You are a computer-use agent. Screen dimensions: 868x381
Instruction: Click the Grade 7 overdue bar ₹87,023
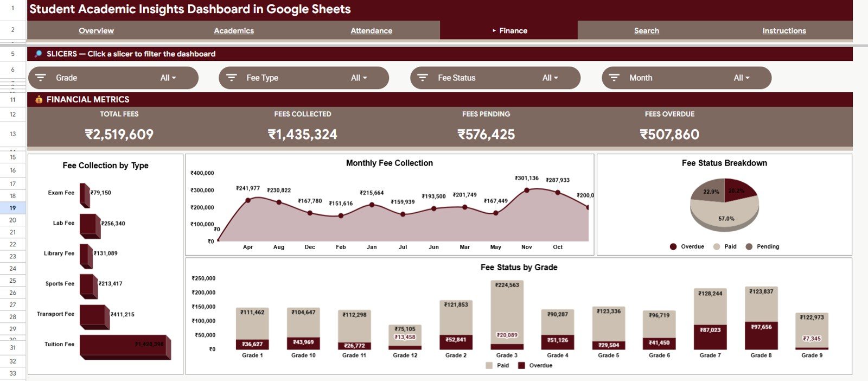click(x=710, y=337)
